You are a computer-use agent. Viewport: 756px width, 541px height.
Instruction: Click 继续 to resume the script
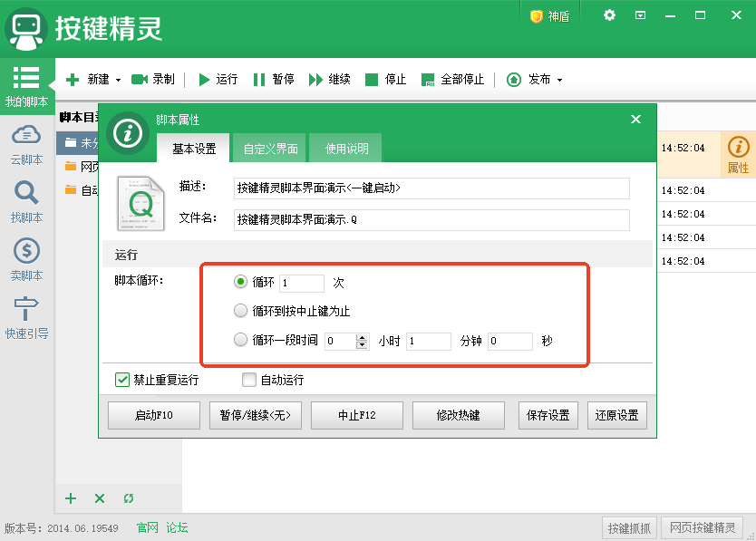(x=330, y=80)
